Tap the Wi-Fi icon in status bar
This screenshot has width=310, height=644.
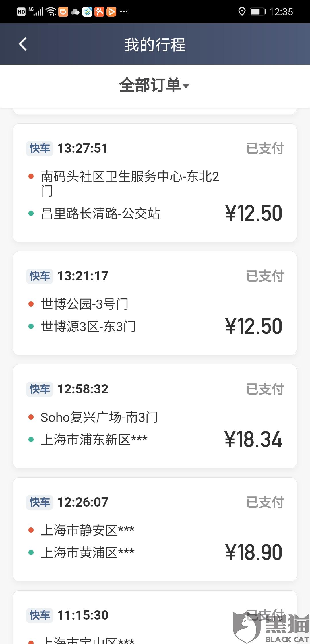pyautogui.click(x=51, y=12)
